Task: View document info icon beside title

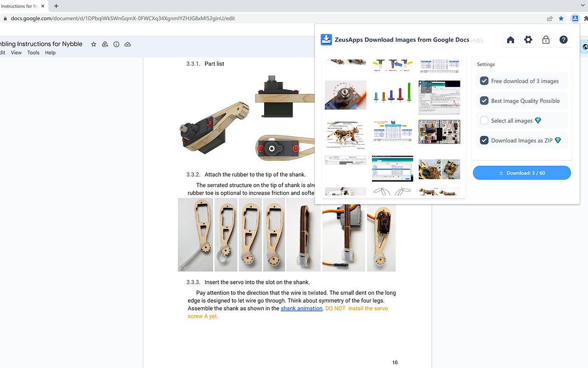Action: coord(116,44)
